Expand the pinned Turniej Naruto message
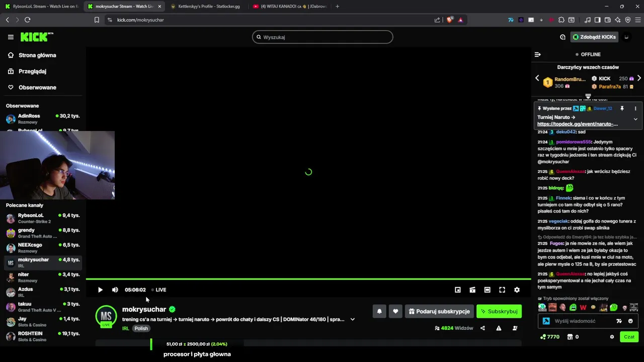 (x=635, y=119)
